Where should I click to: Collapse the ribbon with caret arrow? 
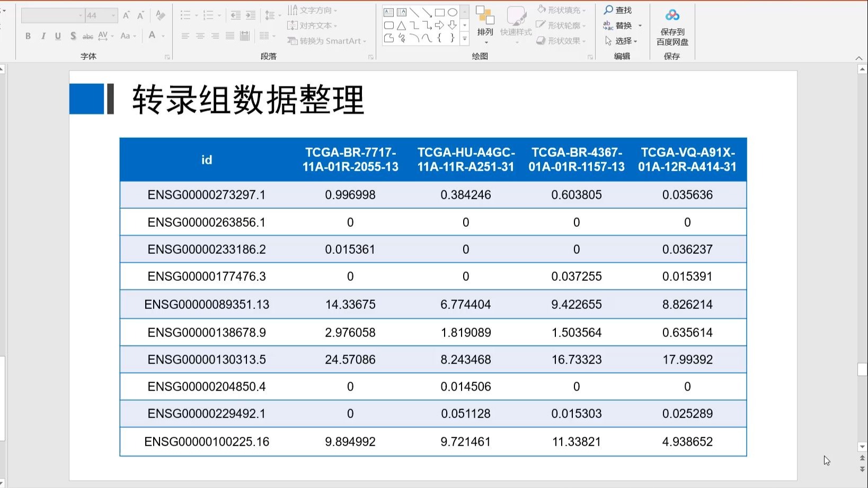[x=859, y=58]
